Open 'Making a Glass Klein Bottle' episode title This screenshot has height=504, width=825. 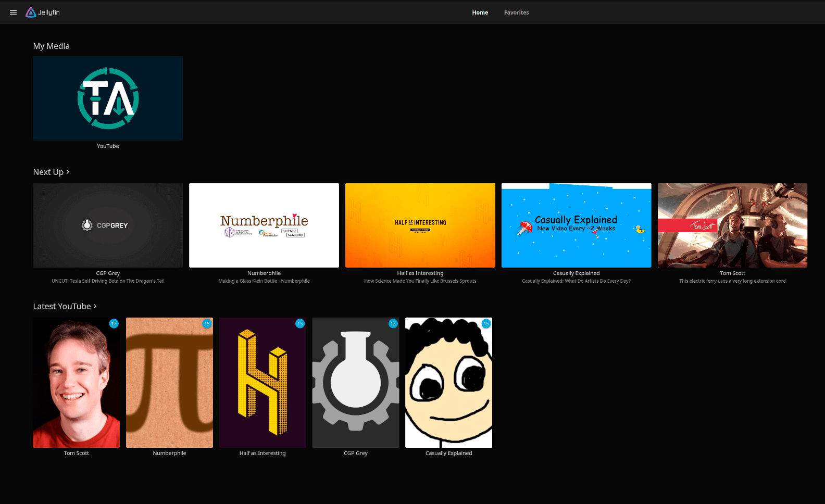pos(264,281)
